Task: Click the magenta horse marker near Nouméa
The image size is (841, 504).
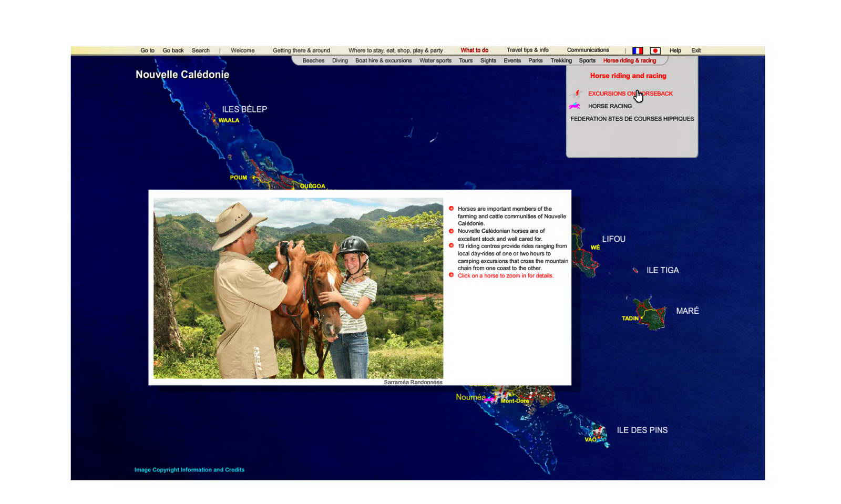Action: [490, 399]
